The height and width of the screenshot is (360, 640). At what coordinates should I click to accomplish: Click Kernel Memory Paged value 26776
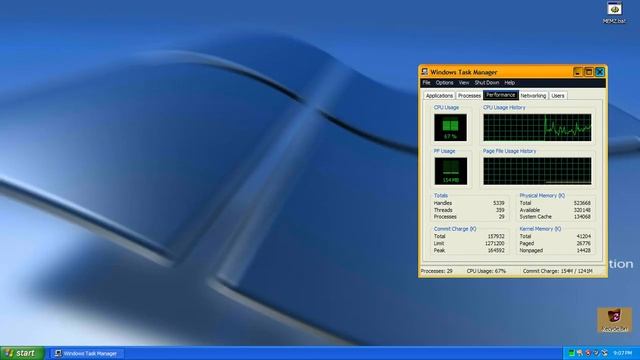click(x=584, y=243)
